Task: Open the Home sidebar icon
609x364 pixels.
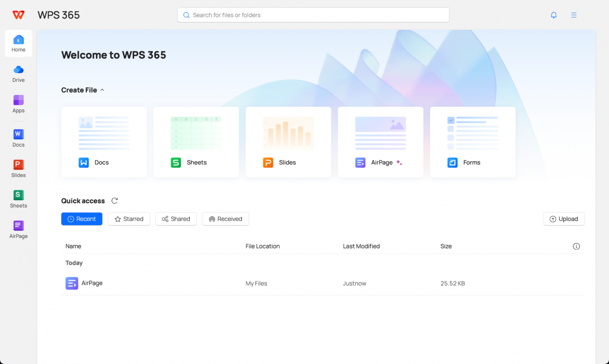Action: point(18,43)
